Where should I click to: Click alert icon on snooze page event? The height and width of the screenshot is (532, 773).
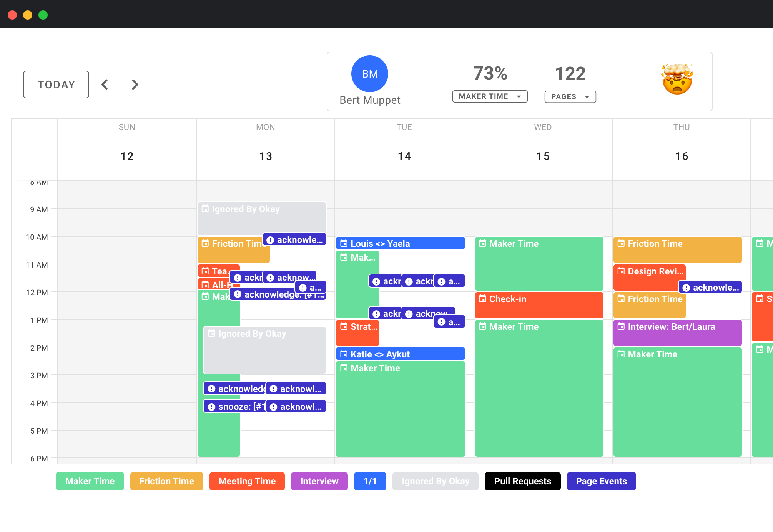click(211, 407)
